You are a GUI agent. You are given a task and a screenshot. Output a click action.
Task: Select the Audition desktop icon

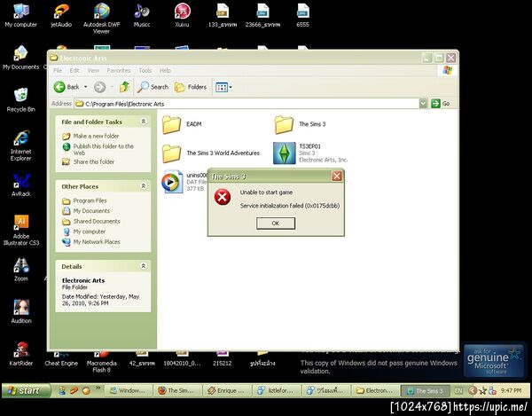click(21, 311)
